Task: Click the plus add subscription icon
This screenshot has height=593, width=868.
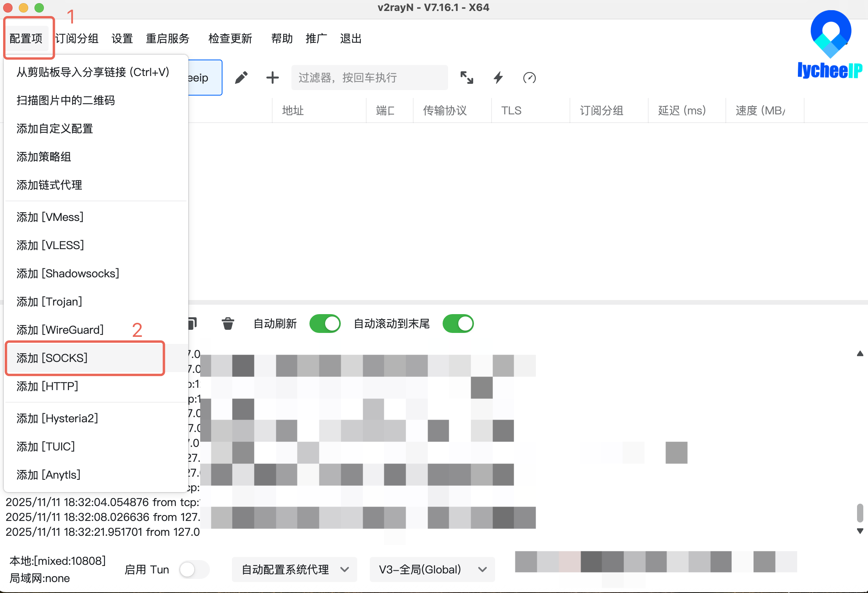Action: tap(272, 78)
